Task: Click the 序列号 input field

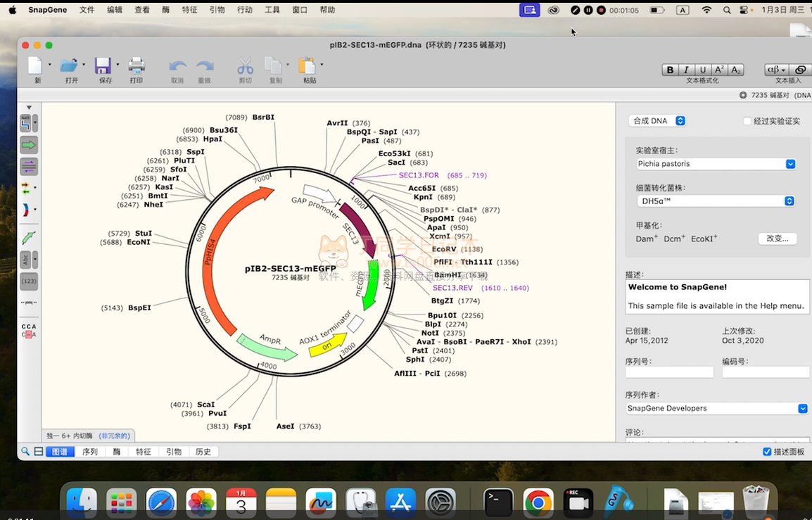Action: pos(669,372)
